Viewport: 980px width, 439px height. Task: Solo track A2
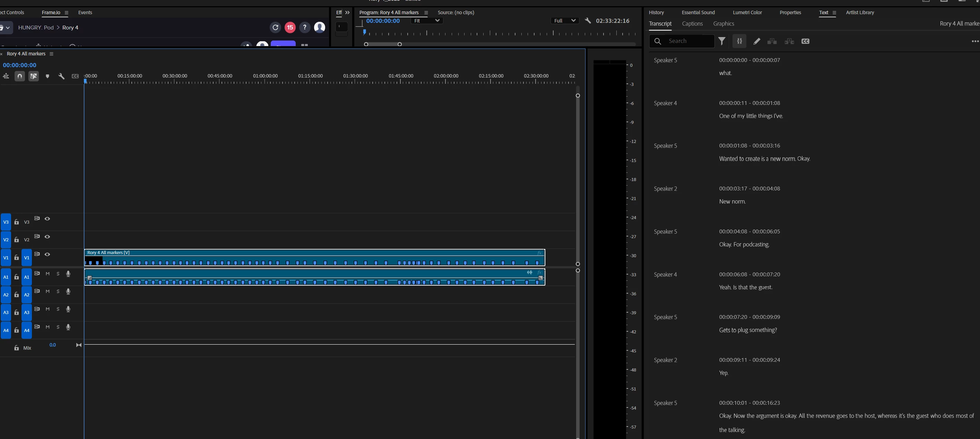pyautogui.click(x=58, y=292)
